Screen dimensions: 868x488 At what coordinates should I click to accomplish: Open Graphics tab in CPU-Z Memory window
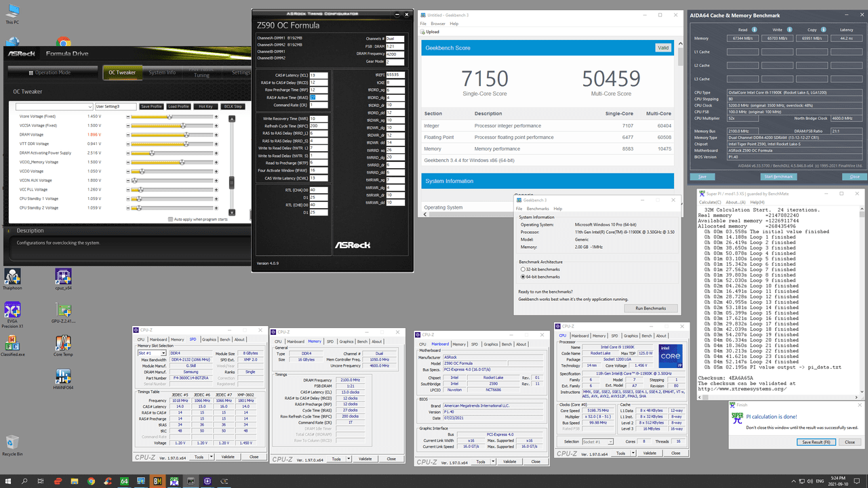[x=347, y=342]
